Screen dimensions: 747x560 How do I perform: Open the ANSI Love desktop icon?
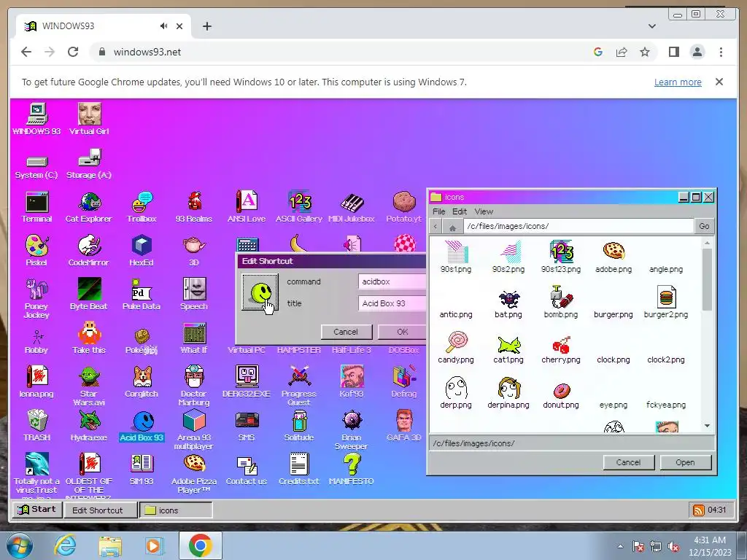tap(247, 207)
